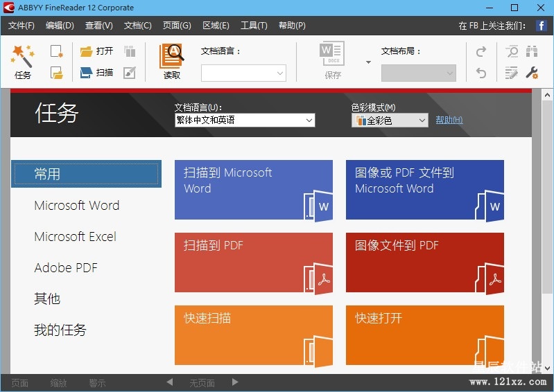Open the document layout combo box
The height and width of the screenshot is (392, 554).
(x=419, y=73)
